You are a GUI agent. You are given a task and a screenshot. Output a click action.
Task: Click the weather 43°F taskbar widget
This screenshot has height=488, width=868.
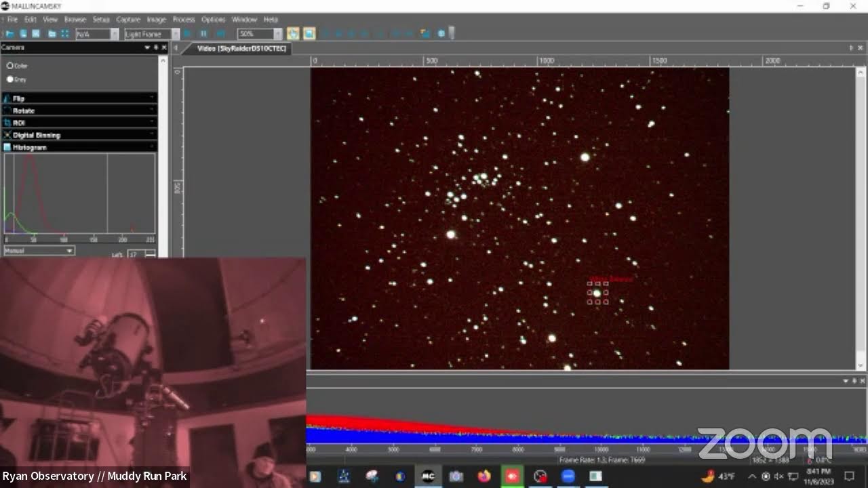pyautogui.click(x=718, y=476)
